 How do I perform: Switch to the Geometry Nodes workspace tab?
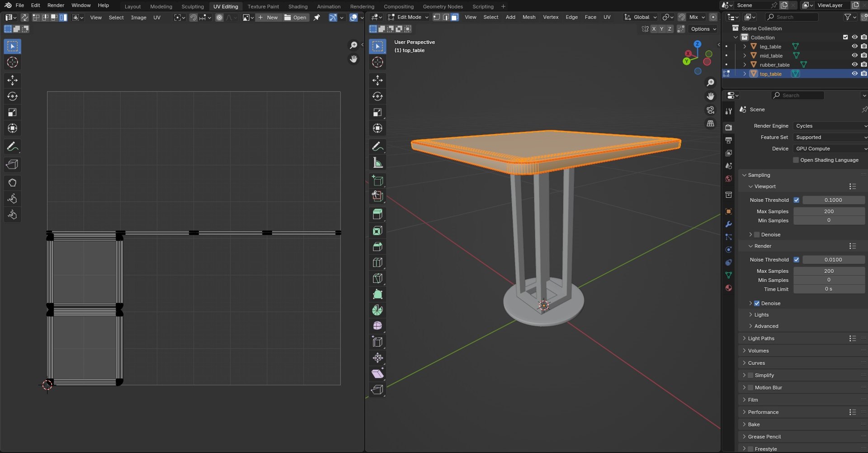click(443, 6)
